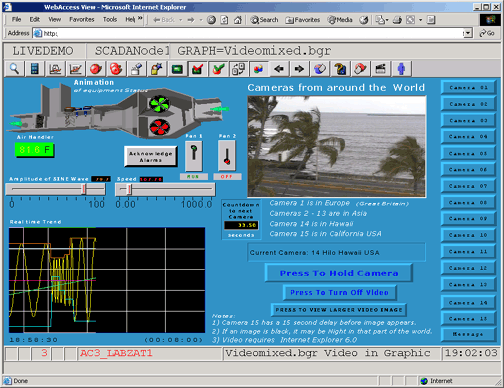The height and width of the screenshot is (388, 504).
Task: Click the question mark help toolbar icon
Action: tap(340, 69)
